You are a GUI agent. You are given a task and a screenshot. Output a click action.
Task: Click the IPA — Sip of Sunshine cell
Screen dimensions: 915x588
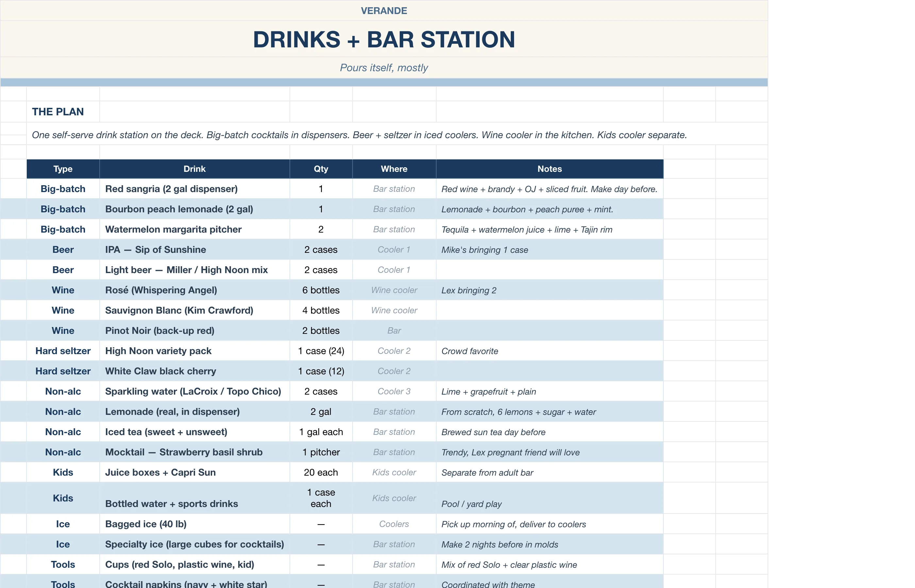194,249
